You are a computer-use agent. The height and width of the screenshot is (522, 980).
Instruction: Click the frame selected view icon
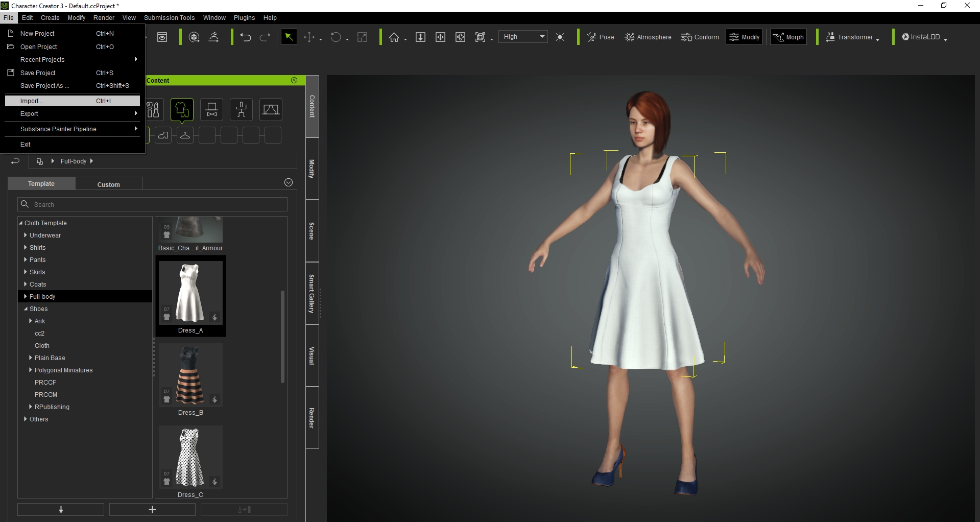click(481, 37)
